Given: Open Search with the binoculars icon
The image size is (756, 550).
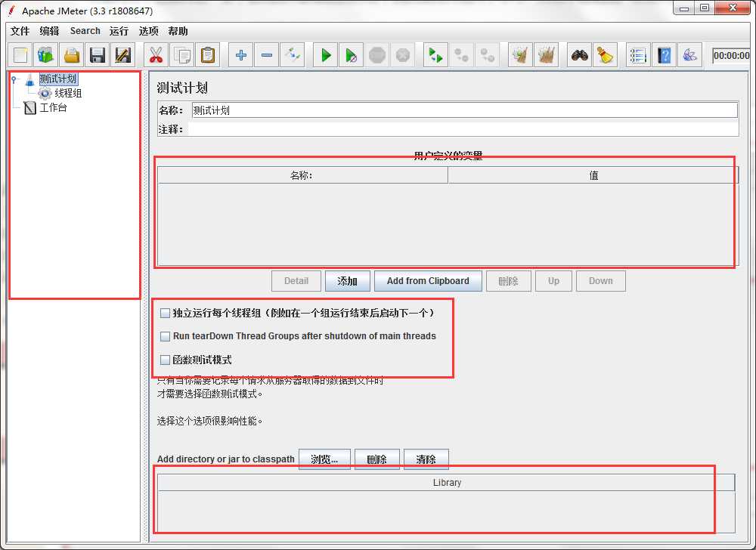Looking at the screenshot, I should tap(580, 55).
